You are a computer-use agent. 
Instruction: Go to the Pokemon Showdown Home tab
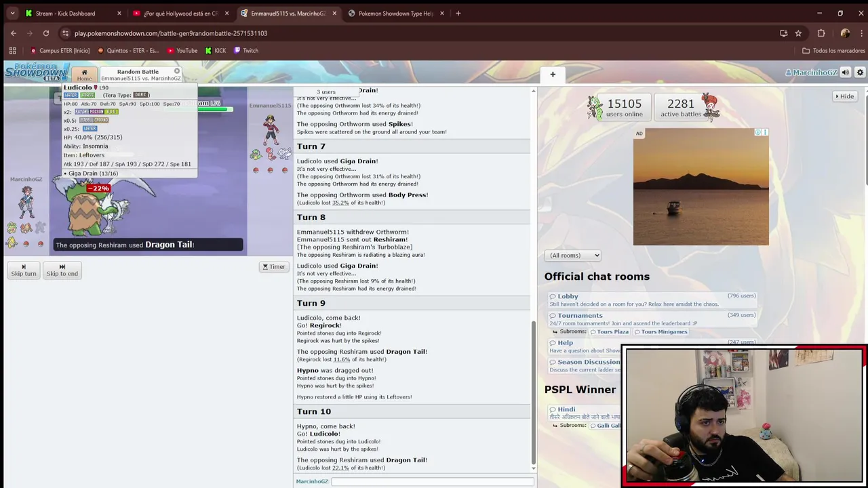(84, 75)
